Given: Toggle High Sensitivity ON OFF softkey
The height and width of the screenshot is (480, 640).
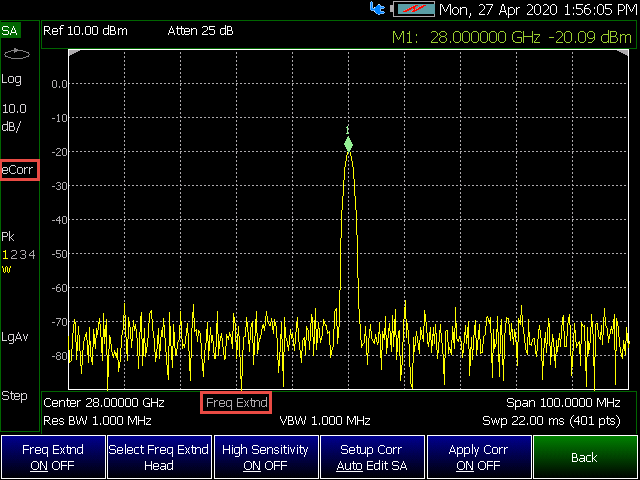Looking at the screenshot, I should tap(266, 457).
